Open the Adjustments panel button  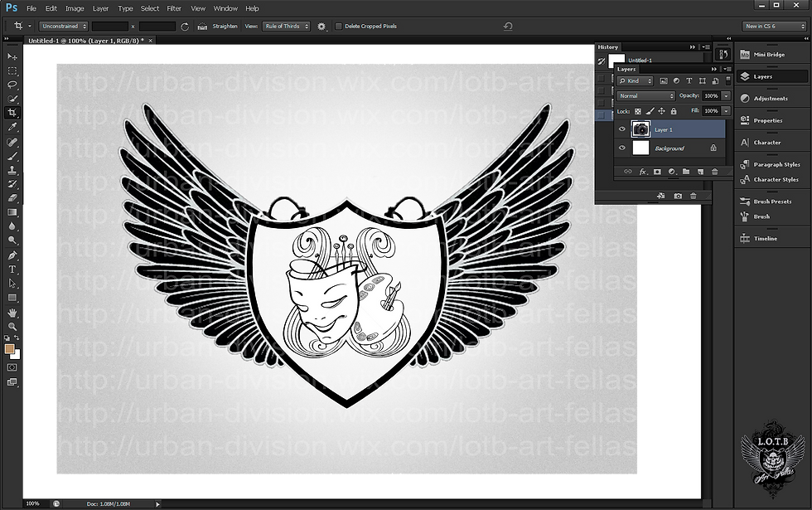pyautogui.click(x=771, y=99)
